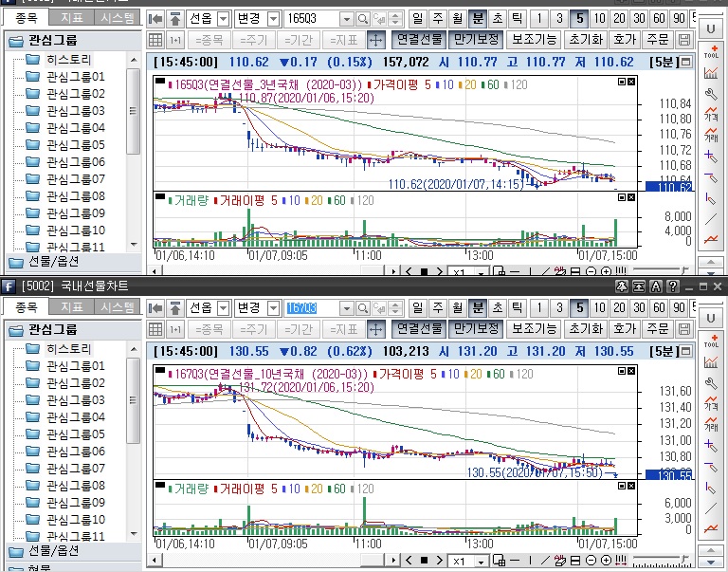This screenshot has height=572, width=728.
Task: Select 관심그룹05 in the upper sidebar tree
Action: click(75, 144)
